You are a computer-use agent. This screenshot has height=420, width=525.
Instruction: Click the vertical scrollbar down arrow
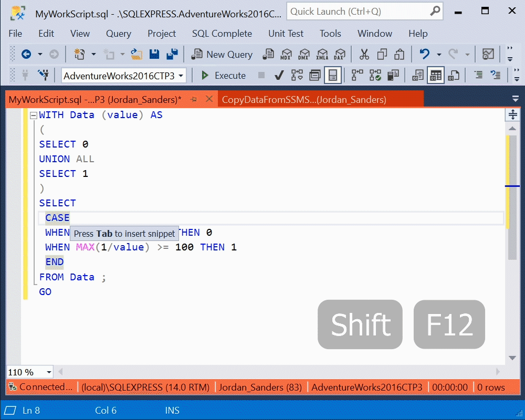pos(512,358)
